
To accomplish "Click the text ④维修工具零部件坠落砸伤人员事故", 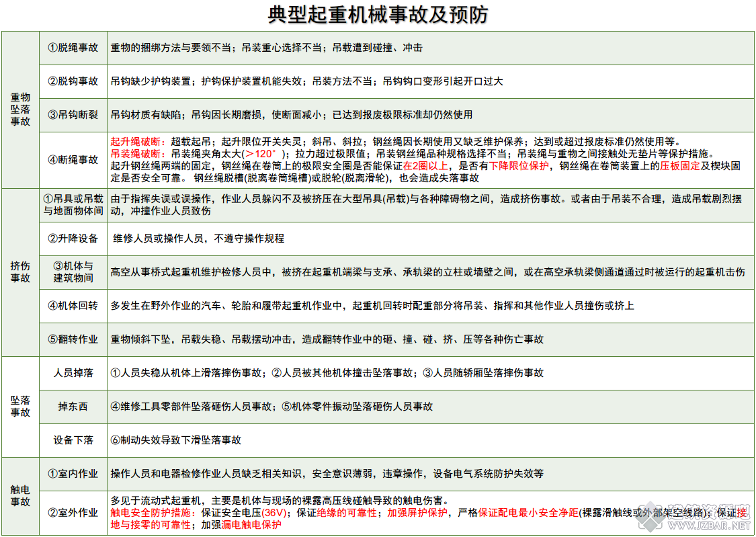I will pyautogui.click(x=191, y=407).
